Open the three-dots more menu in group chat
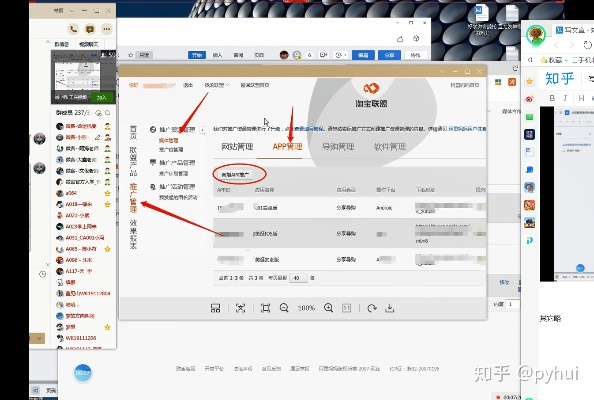 click(107, 29)
